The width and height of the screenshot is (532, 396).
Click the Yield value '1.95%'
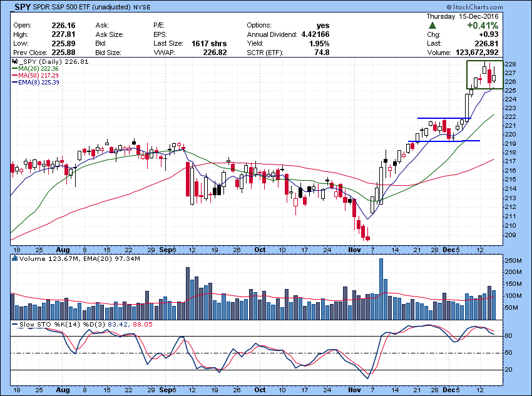(x=319, y=43)
